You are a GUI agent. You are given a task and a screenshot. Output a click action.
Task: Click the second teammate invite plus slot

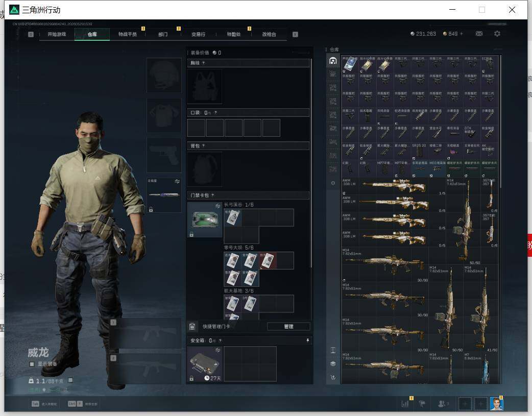click(x=480, y=404)
